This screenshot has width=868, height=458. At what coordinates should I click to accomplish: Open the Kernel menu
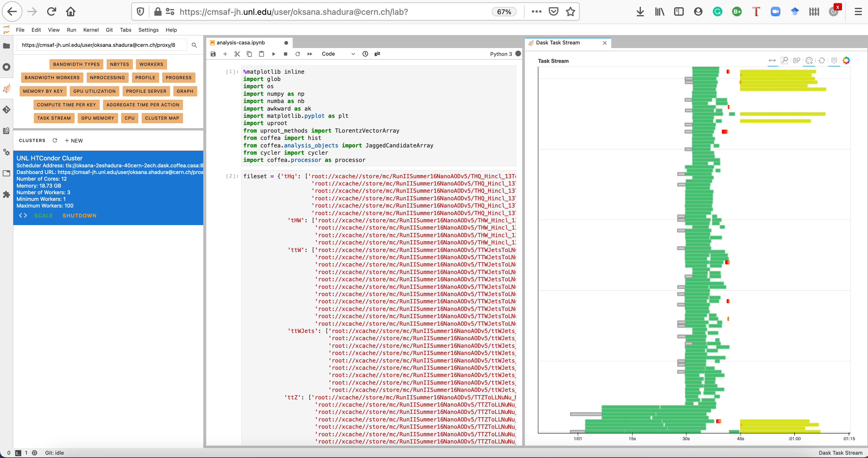point(91,30)
